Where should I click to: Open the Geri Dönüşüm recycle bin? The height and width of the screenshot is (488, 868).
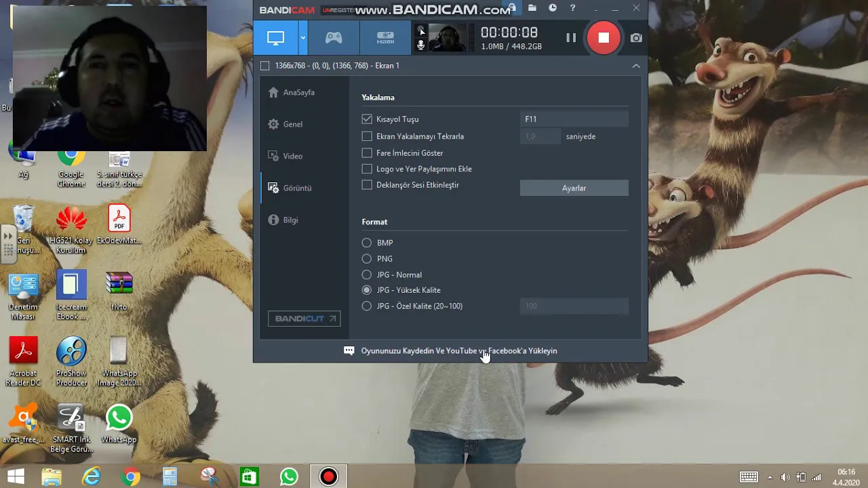24,230
